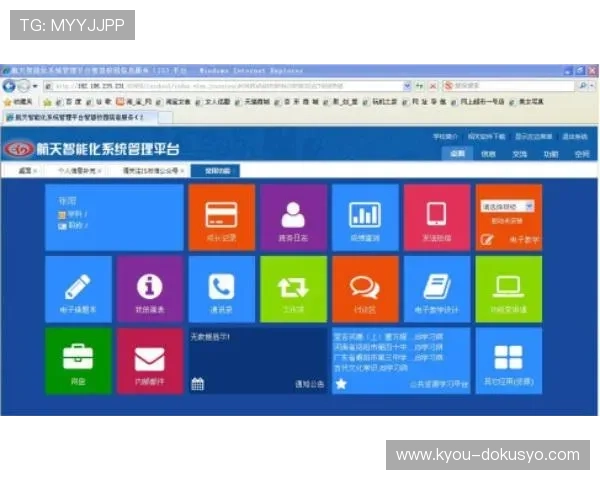Switch to the third page tab
This screenshot has width=600, height=480.
(x=150, y=171)
